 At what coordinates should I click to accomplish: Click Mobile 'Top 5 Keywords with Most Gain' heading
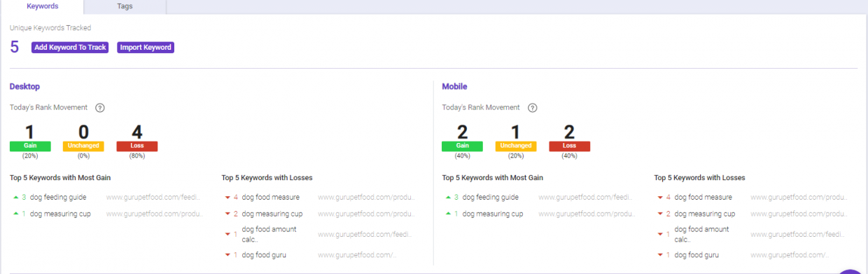point(493,177)
